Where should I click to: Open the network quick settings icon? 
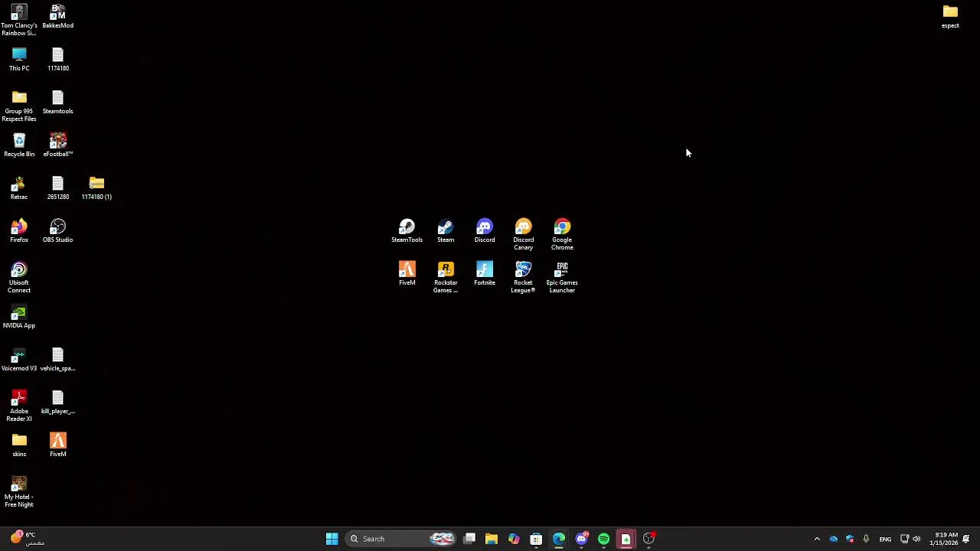[904, 539]
